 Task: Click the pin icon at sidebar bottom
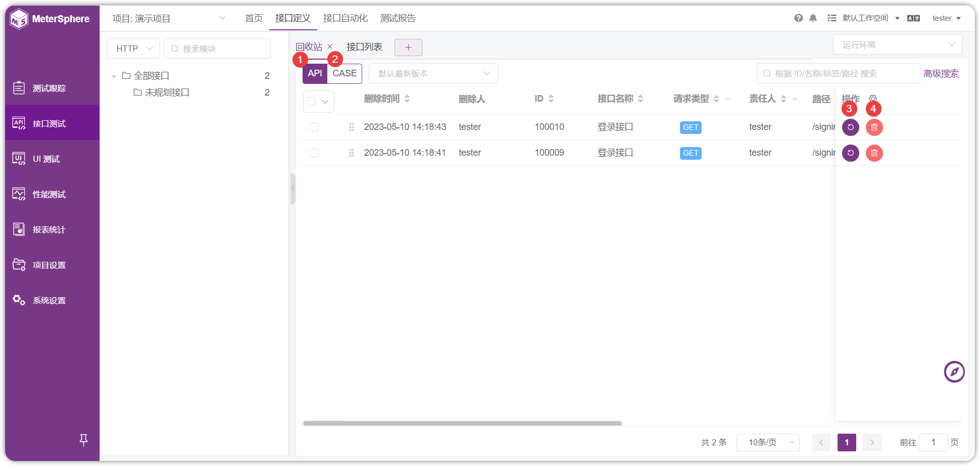pos(84,440)
